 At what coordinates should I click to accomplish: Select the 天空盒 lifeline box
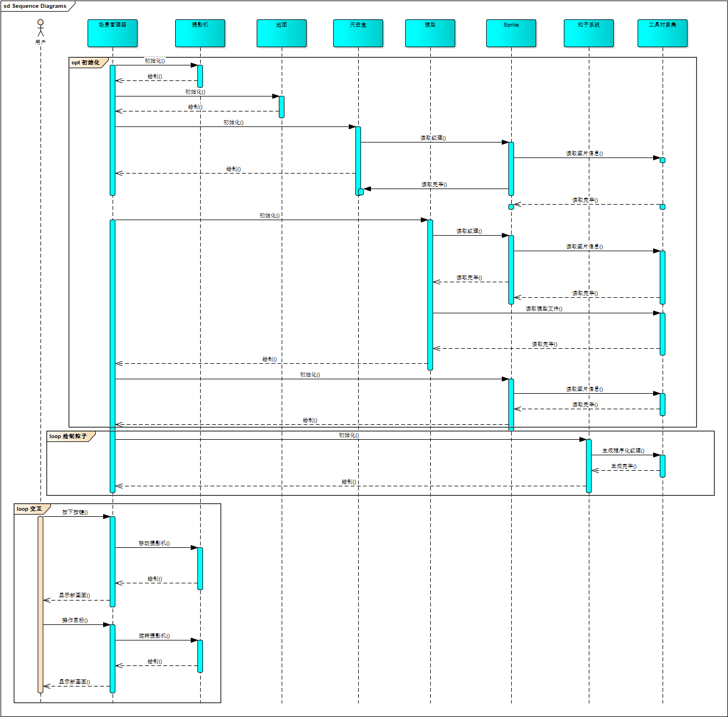(x=358, y=33)
